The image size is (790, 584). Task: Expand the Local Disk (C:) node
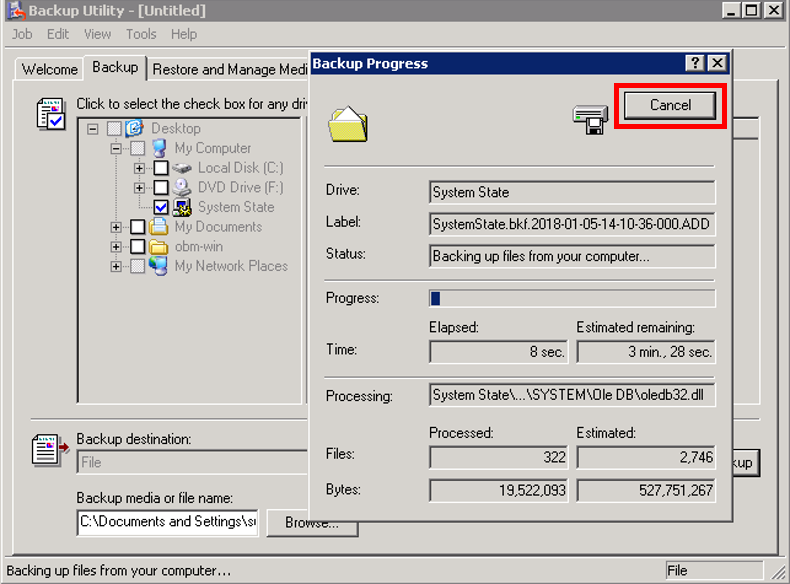click(x=140, y=168)
